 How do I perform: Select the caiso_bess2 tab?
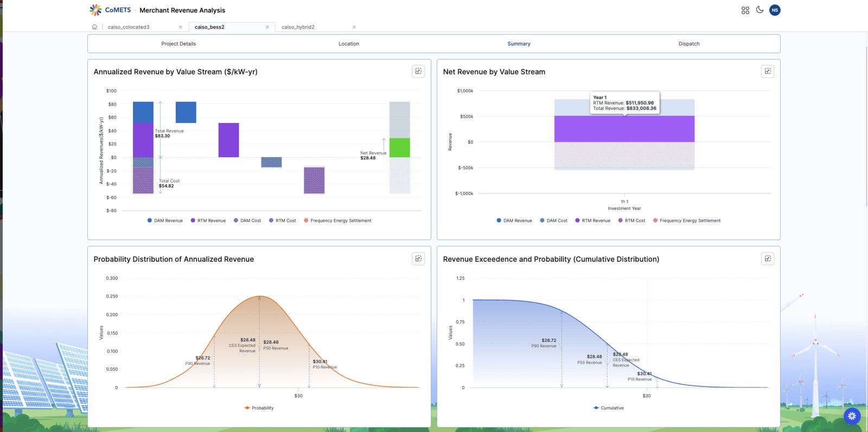(x=209, y=27)
